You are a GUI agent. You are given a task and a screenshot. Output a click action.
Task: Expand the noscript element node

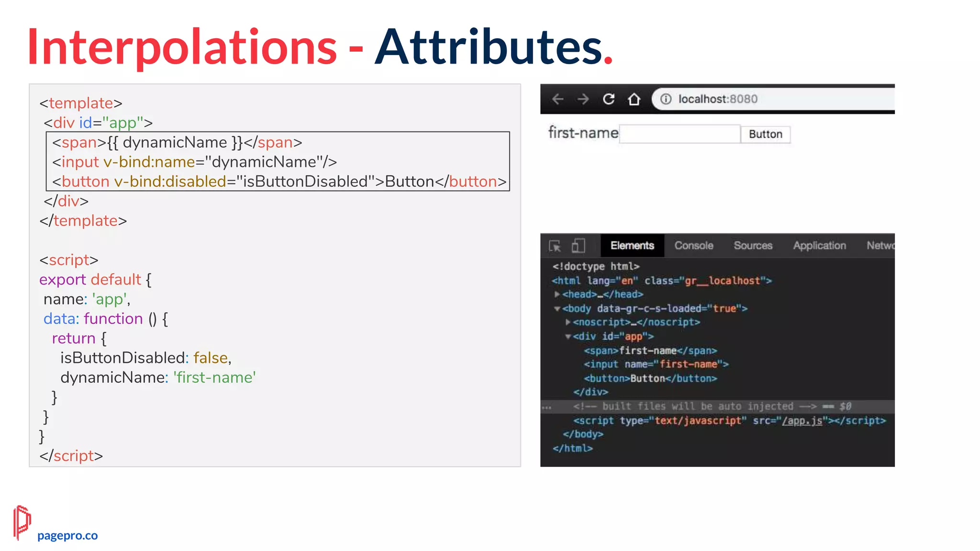(x=568, y=322)
